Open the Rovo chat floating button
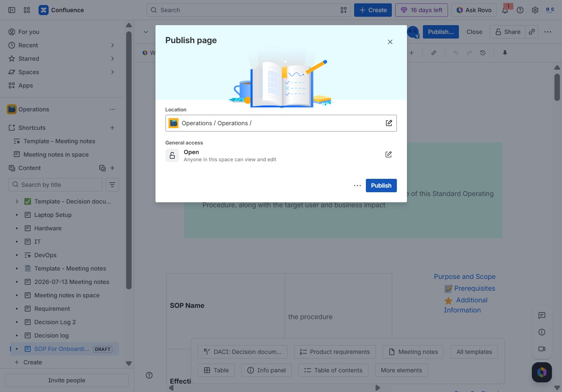The width and height of the screenshot is (562, 392). (542, 372)
